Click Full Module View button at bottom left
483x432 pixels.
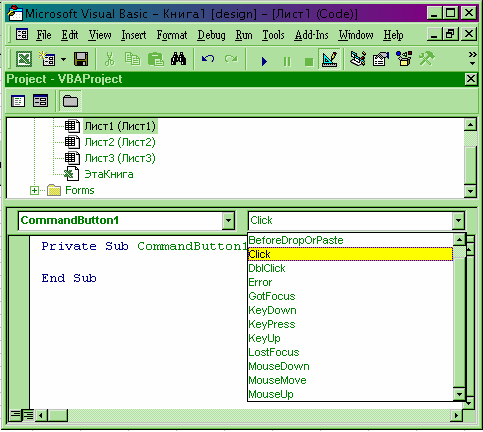(x=28, y=415)
